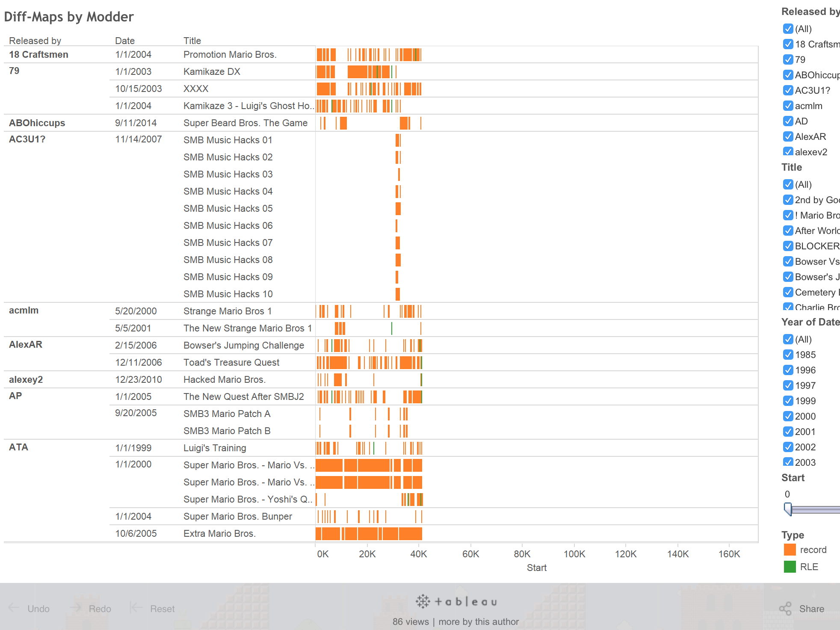840x630 pixels.
Task: Toggle the BLOCKER title checkbox
Action: coord(788,246)
